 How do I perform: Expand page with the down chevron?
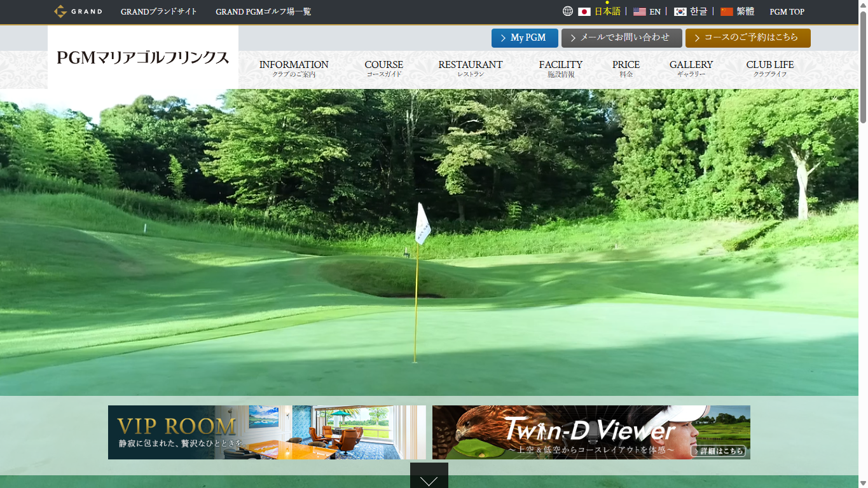pos(429,476)
